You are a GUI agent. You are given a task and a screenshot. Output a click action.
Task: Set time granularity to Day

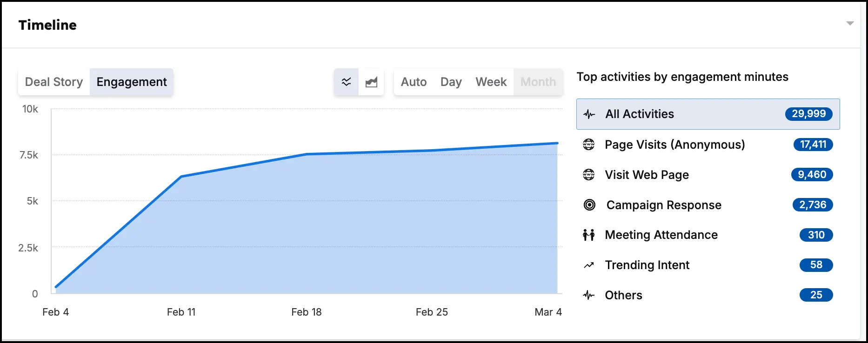(x=451, y=82)
